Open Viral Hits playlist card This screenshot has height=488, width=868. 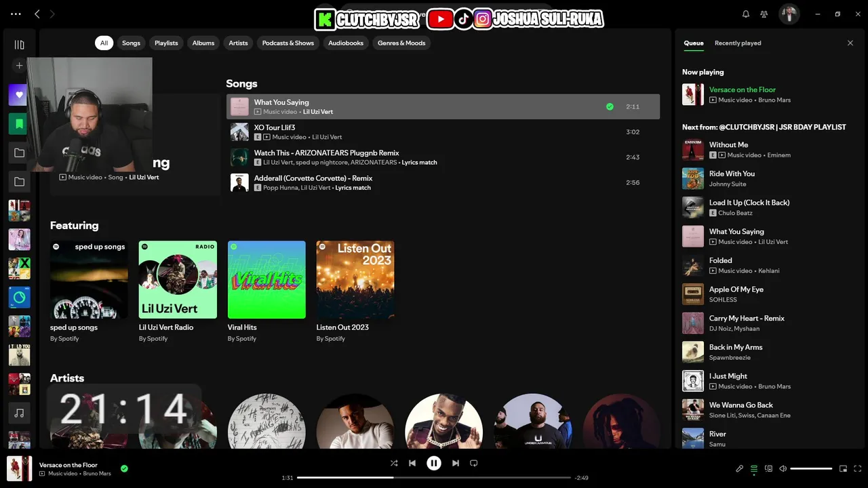(267, 291)
